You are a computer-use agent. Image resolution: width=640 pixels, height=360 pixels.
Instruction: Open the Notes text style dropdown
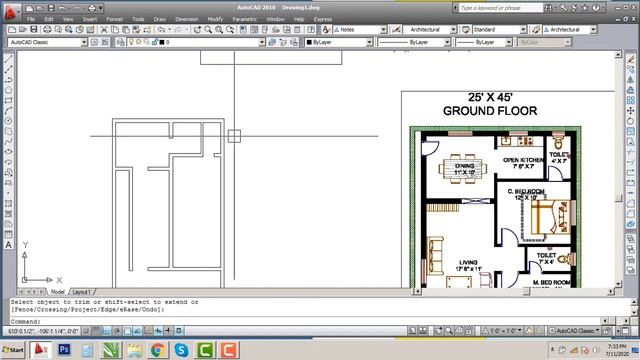click(x=383, y=30)
